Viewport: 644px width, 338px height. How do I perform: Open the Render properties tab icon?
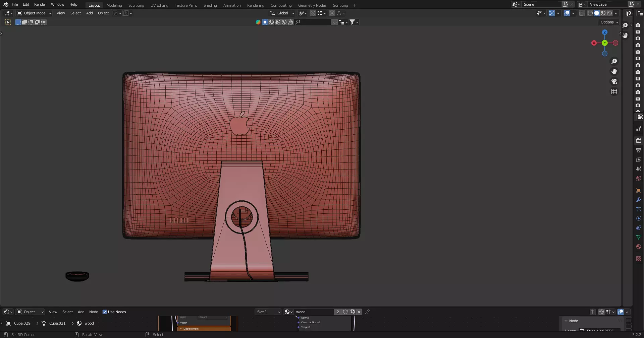pos(639,141)
